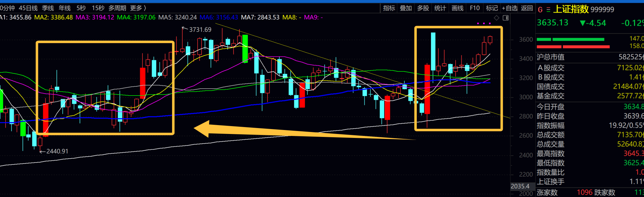644x197 pixels.
Task: Click the 3731.69 high price marker
Action: [200, 30]
